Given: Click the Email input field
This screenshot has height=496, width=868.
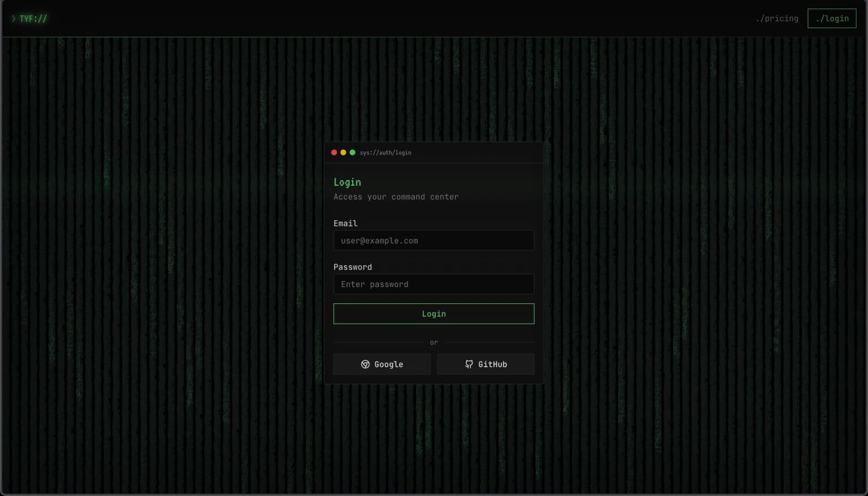Looking at the screenshot, I should tap(433, 240).
